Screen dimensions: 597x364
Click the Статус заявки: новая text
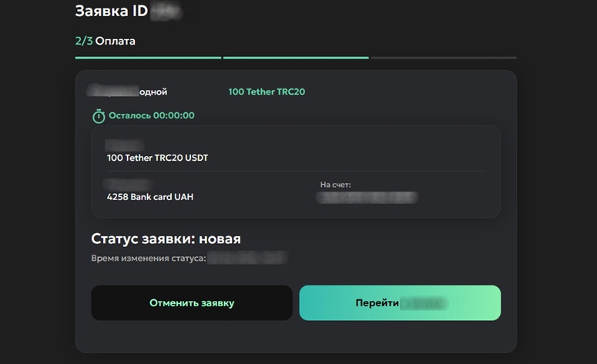coord(166,239)
